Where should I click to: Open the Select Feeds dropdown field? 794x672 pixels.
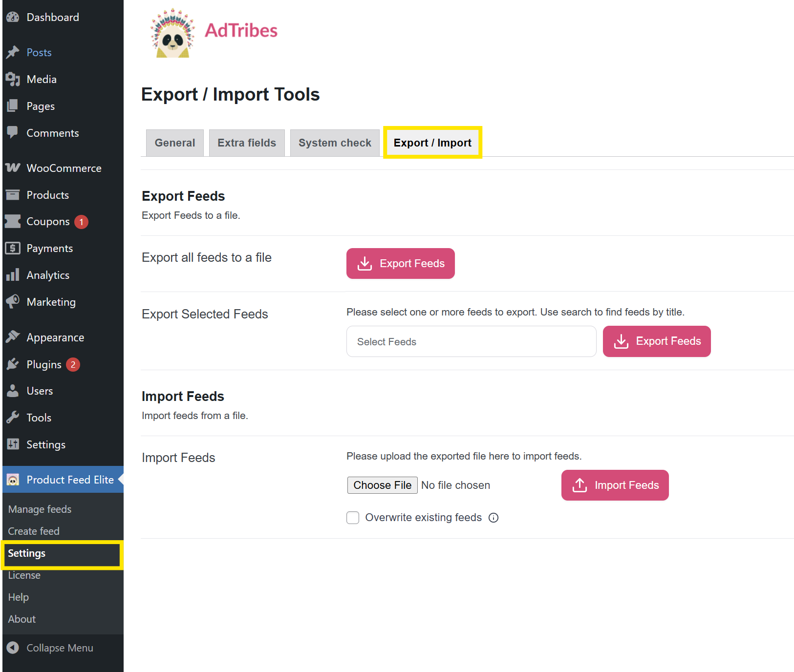pyautogui.click(x=471, y=341)
